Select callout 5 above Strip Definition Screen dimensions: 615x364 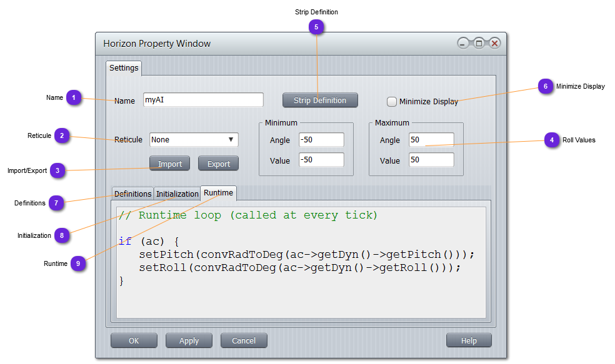[x=316, y=27]
